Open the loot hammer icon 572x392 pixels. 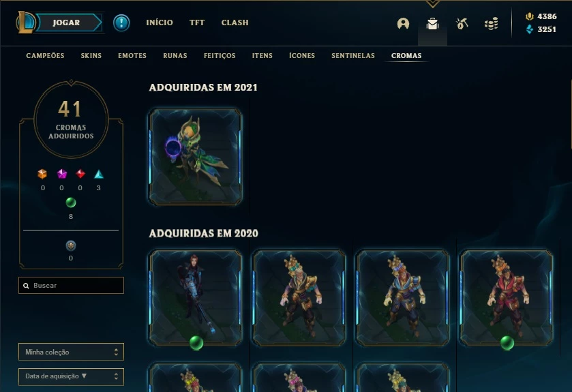[462, 24]
